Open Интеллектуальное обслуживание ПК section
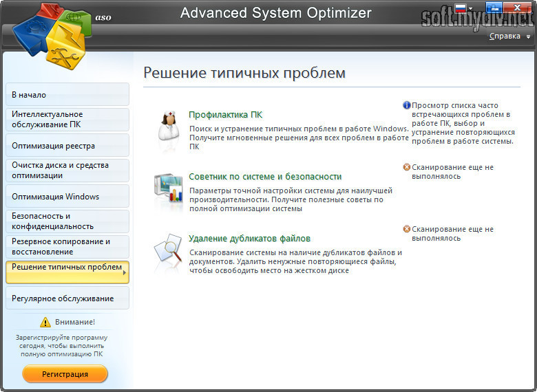The height and width of the screenshot is (392, 537). tap(67, 120)
